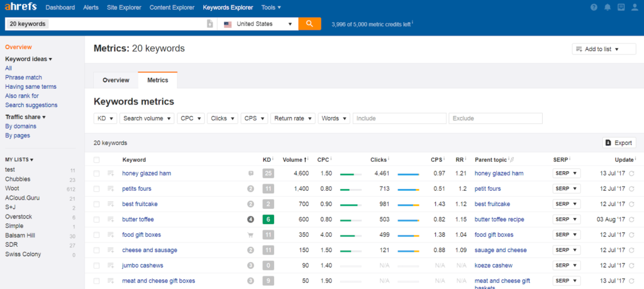Open the koeze cashew parent topic link
644x289 pixels.
494,266
